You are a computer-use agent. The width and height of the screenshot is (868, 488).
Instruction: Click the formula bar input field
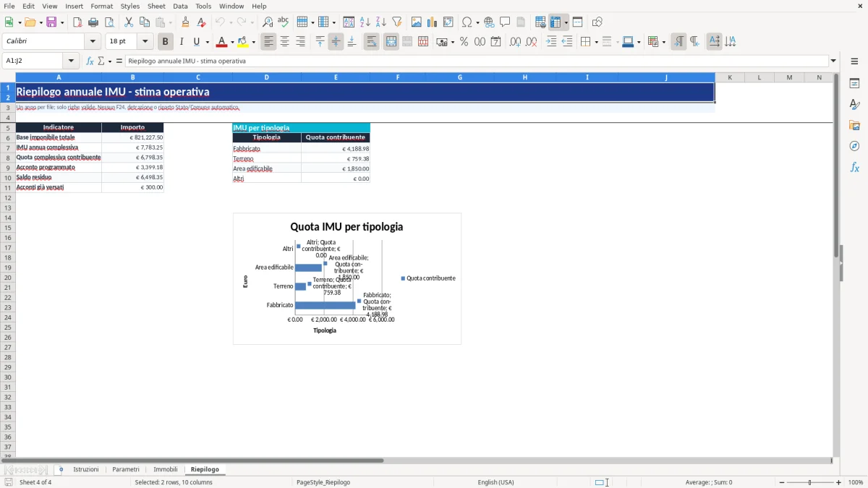476,61
